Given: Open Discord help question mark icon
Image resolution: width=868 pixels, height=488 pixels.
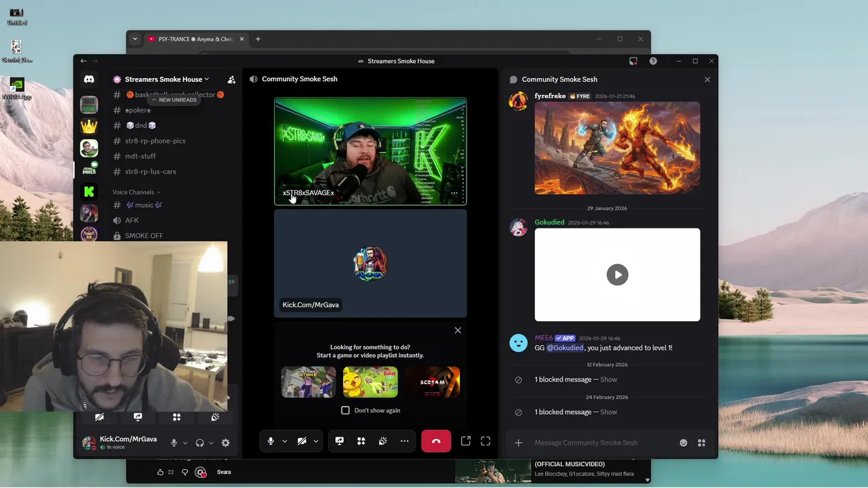Looking at the screenshot, I should (x=653, y=61).
